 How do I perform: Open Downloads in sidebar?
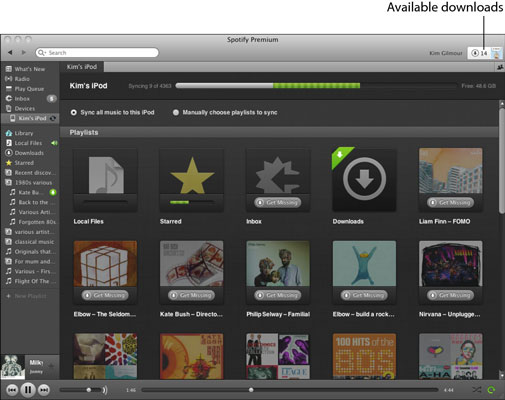pyautogui.click(x=29, y=153)
